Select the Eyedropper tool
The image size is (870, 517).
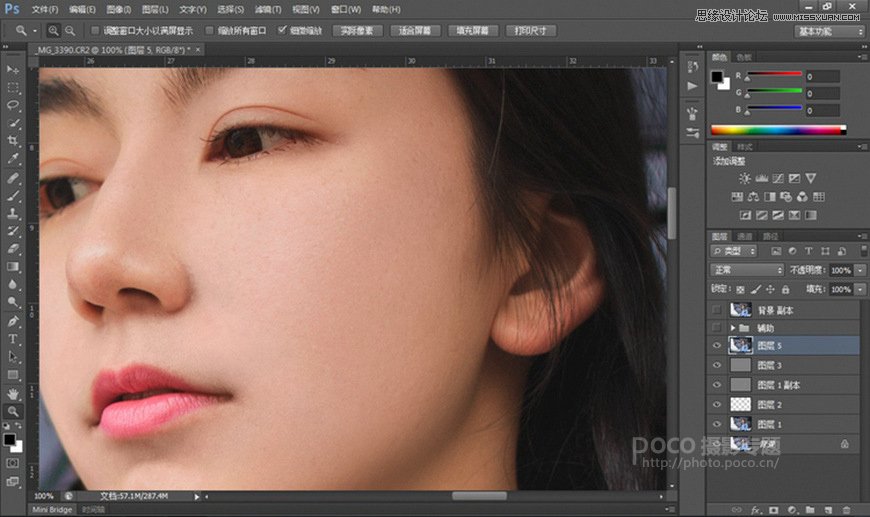[14, 159]
